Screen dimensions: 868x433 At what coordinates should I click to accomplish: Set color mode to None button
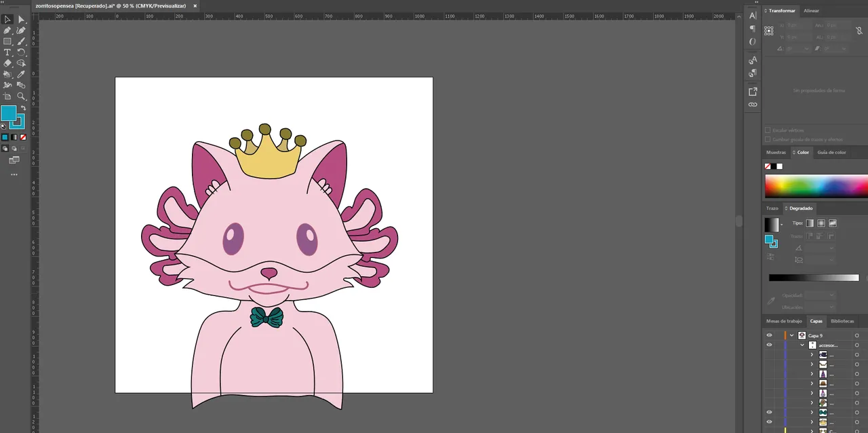click(x=23, y=137)
